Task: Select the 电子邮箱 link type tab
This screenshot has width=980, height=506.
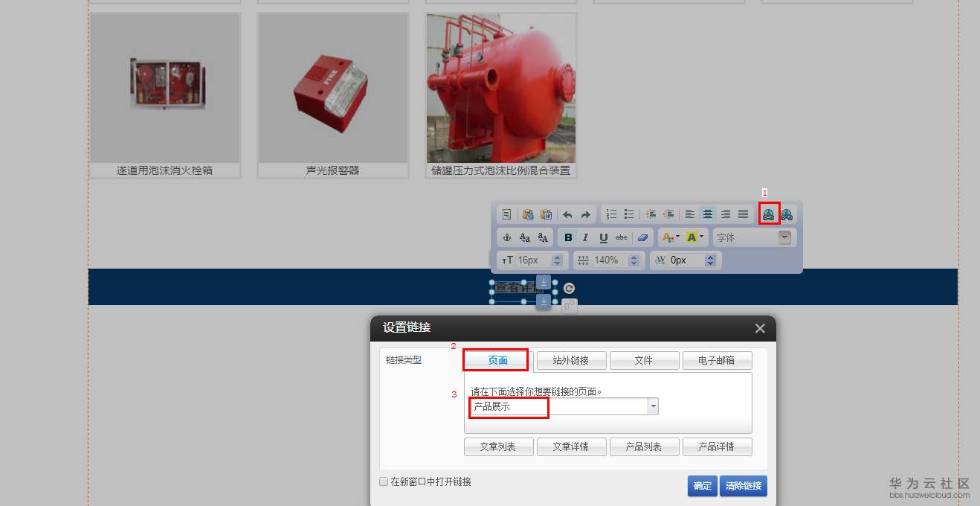Action: click(x=717, y=360)
